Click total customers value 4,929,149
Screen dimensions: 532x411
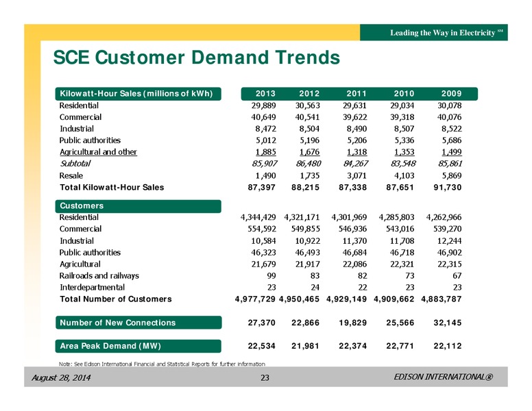tap(346, 299)
